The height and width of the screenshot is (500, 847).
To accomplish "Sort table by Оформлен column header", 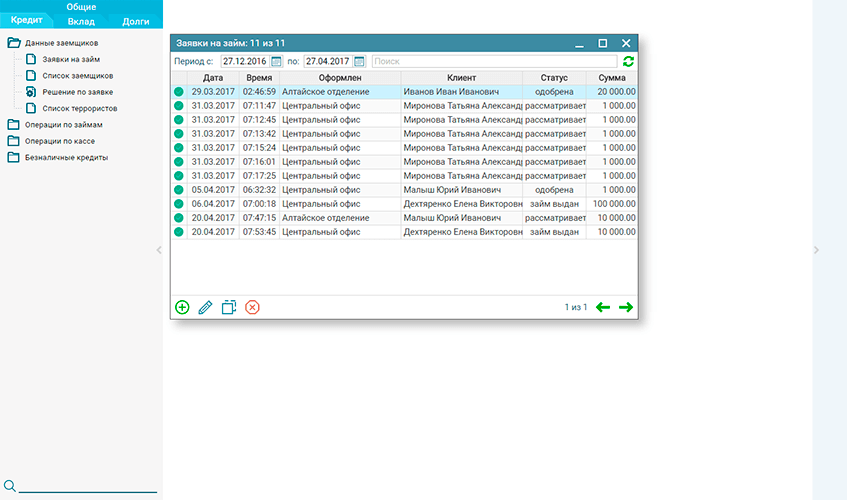I will pos(340,78).
